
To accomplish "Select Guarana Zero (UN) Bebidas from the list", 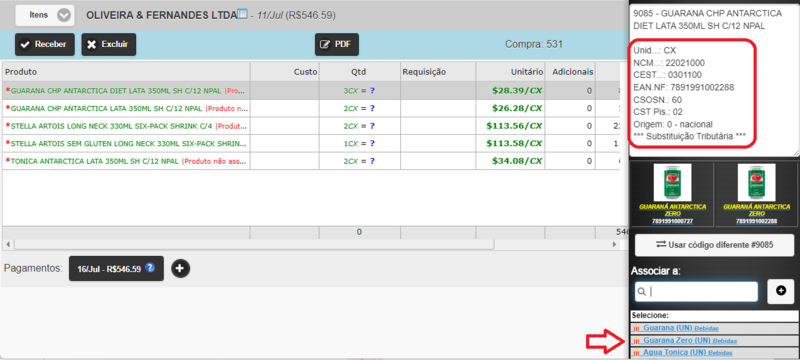I will click(715, 340).
